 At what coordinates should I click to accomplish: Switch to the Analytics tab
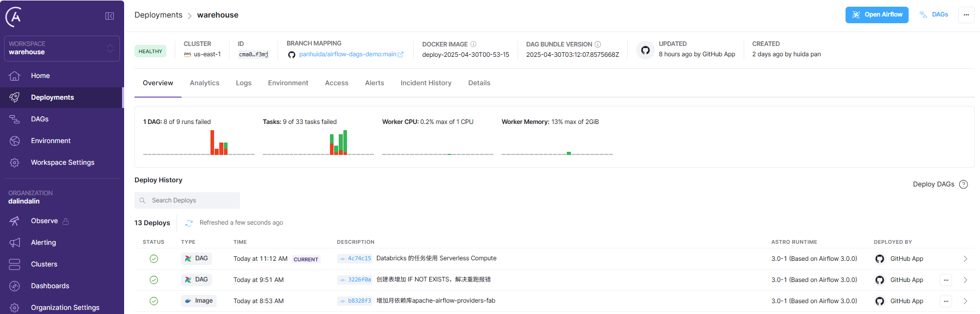pos(205,83)
